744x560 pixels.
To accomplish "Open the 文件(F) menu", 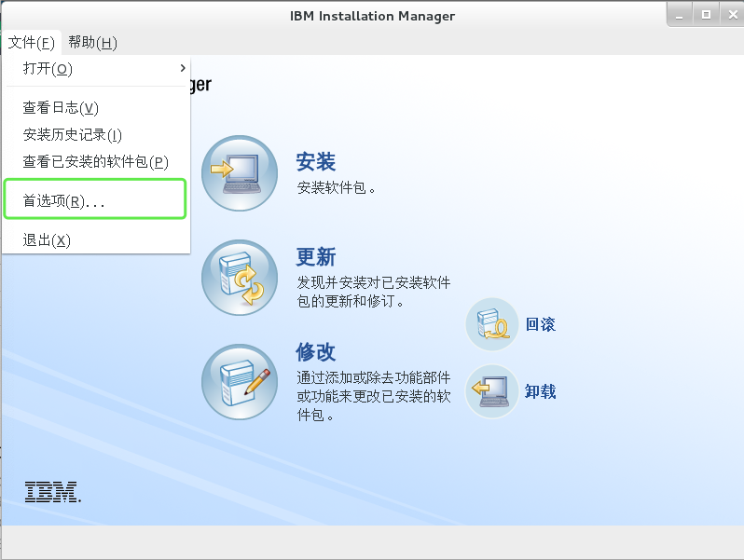I will pos(32,43).
